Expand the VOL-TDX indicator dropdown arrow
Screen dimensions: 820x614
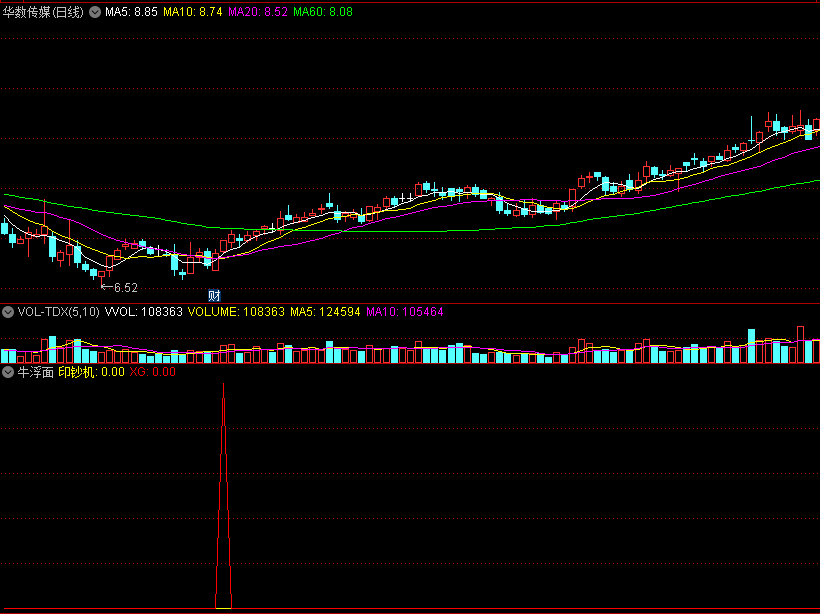[x=8, y=312]
